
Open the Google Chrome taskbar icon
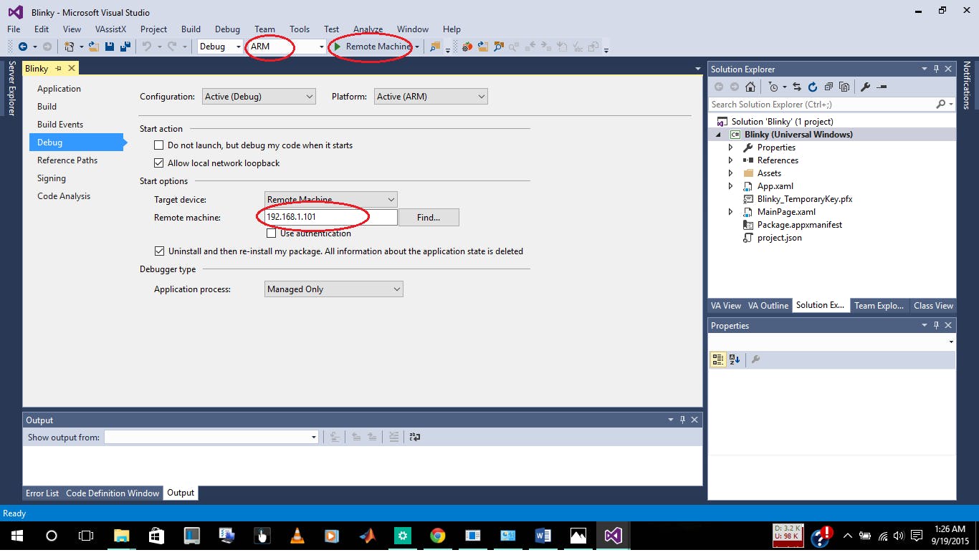[437, 535]
